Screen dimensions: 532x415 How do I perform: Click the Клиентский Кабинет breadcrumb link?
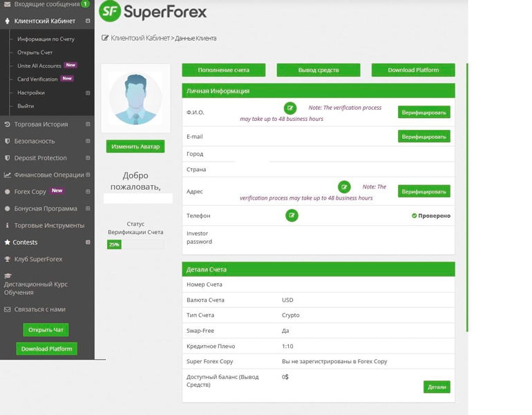[140, 38]
